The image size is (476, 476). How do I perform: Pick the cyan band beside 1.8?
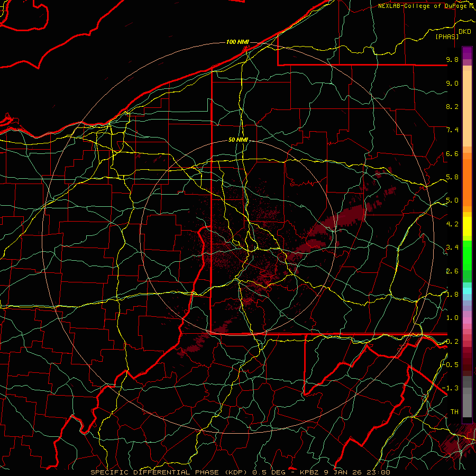(467, 291)
